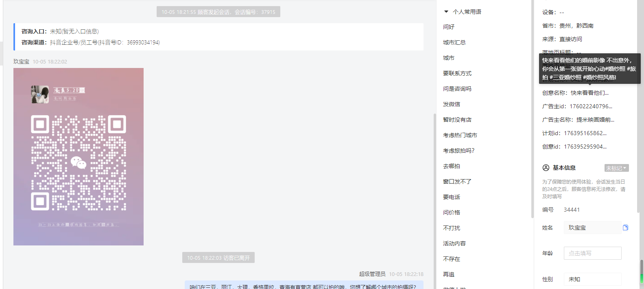This screenshot has width=644, height=289.
Task: Pick the 考虑旅拍吗? phrase
Action: point(459,151)
